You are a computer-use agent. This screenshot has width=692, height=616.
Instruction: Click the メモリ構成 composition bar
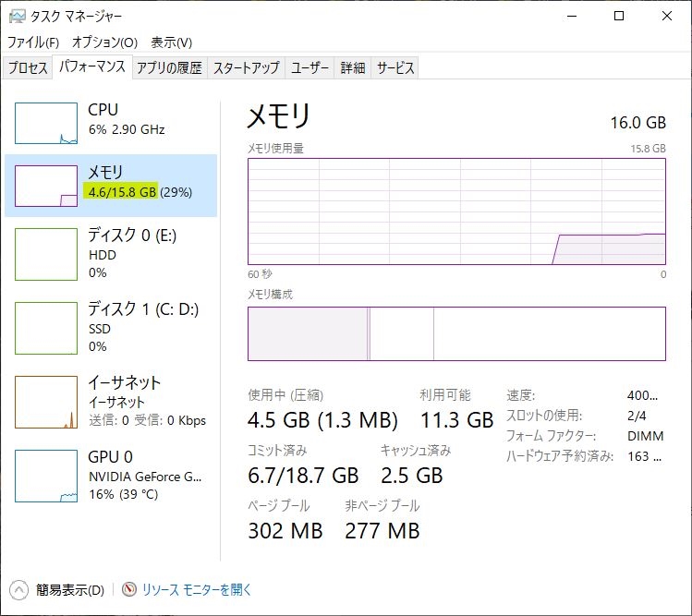(456, 333)
